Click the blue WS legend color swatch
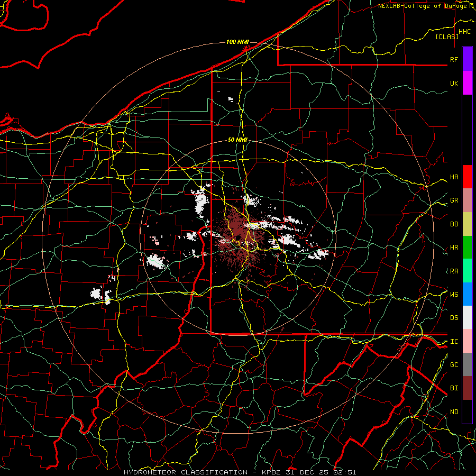The image size is (476, 476). (467, 294)
